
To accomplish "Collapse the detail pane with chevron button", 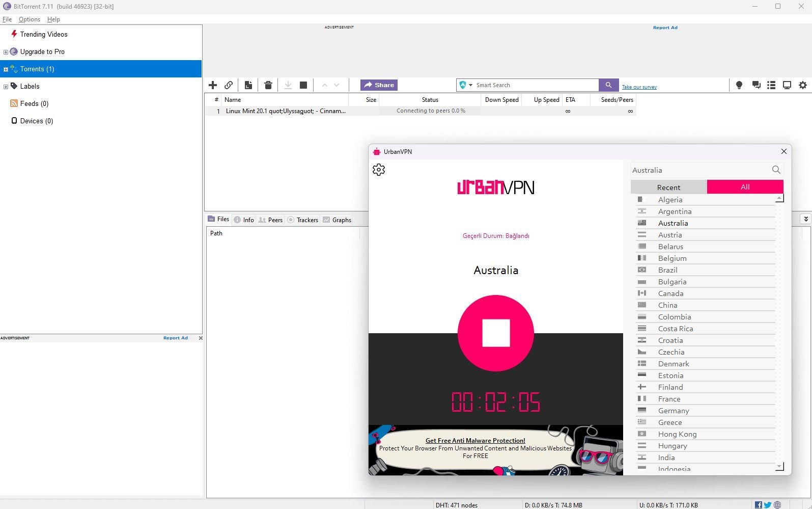I will 805,219.
